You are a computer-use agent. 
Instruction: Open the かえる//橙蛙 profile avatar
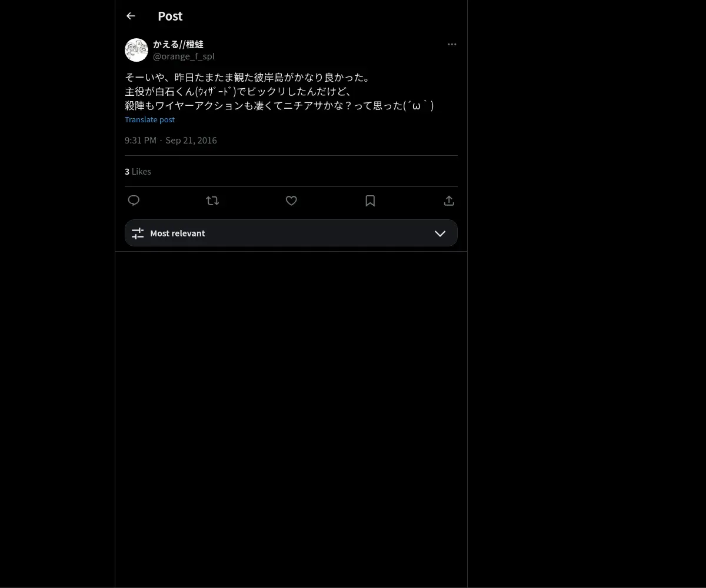tap(136, 50)
